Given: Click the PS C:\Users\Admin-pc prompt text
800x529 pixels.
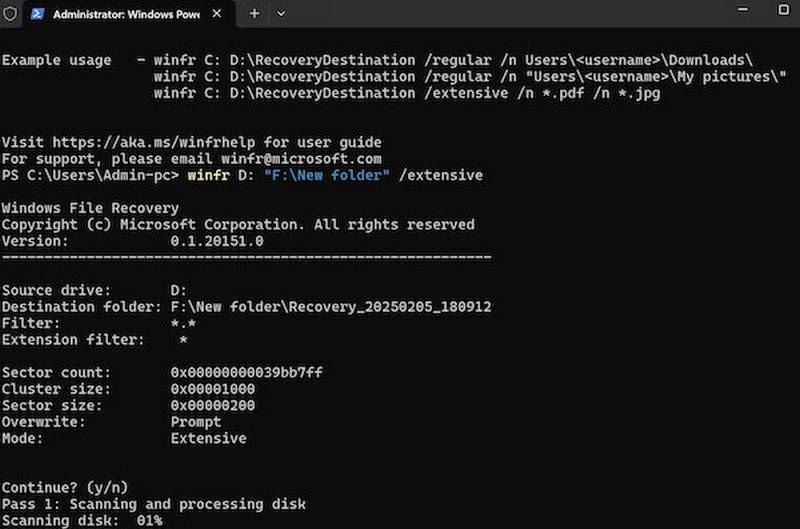Looking at the screenshot, I should click(x=90, y=175).
